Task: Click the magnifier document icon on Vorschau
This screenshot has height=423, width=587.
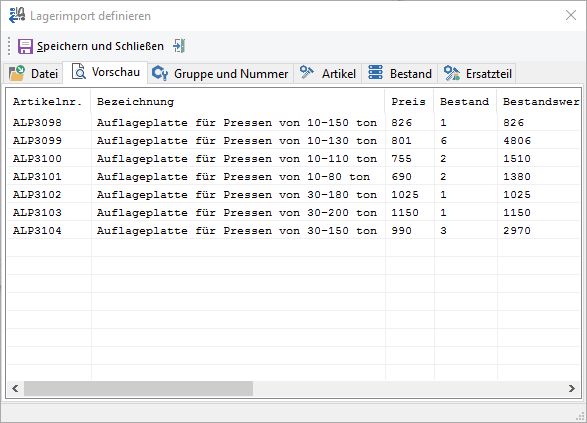Action: [79, 71]
